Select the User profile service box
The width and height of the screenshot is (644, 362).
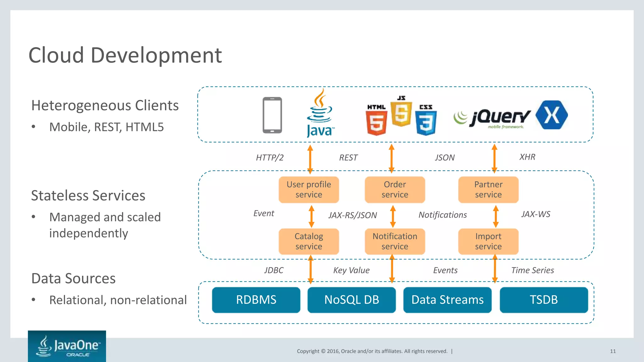click(309, 189)
